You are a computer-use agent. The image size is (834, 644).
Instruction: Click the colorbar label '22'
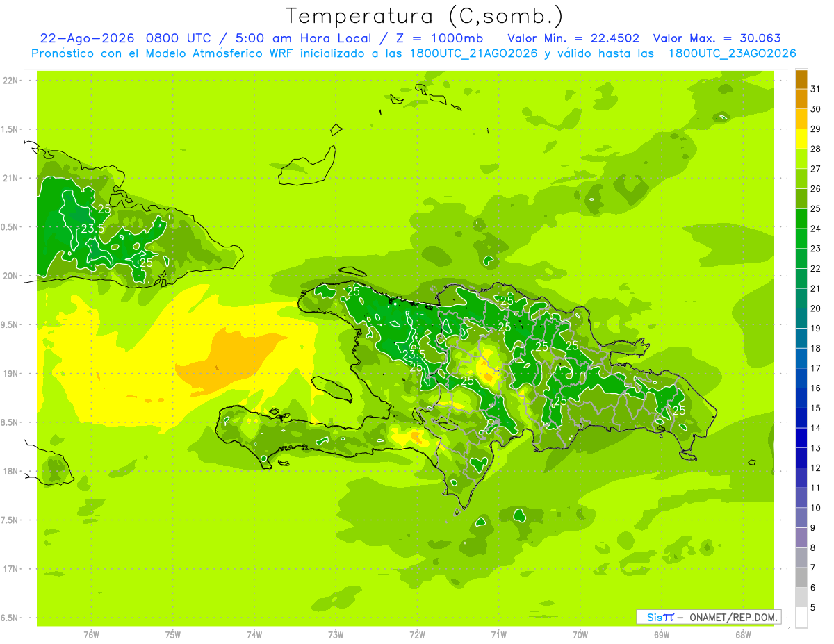(816, 268)
